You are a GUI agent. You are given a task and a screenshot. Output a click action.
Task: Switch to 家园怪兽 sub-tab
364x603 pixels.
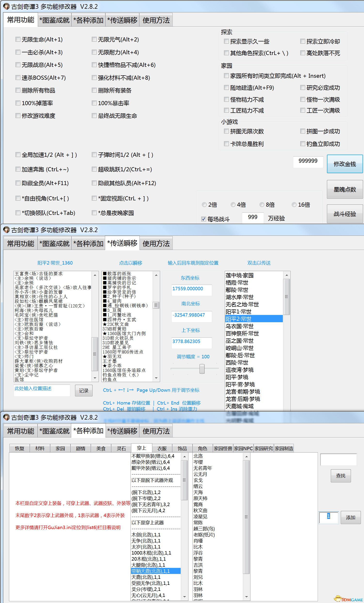[x=223, y=448]
